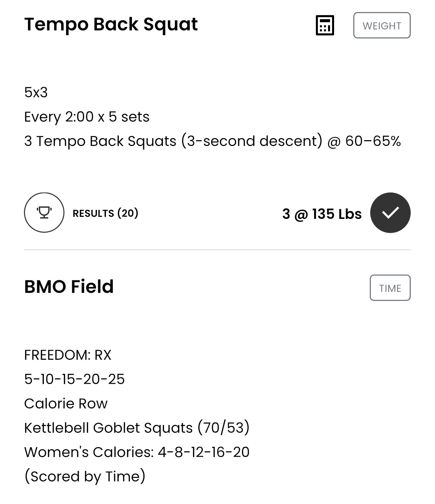Tap the Every 2:00 x 5 sets line
The width and height of the screenshot is (435, 504).
[x=87, y=117]
